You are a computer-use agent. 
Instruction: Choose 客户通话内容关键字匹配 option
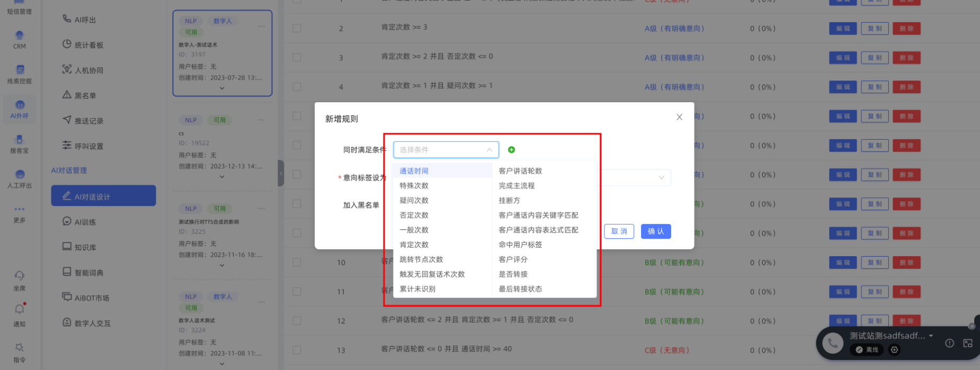[538, 215]
